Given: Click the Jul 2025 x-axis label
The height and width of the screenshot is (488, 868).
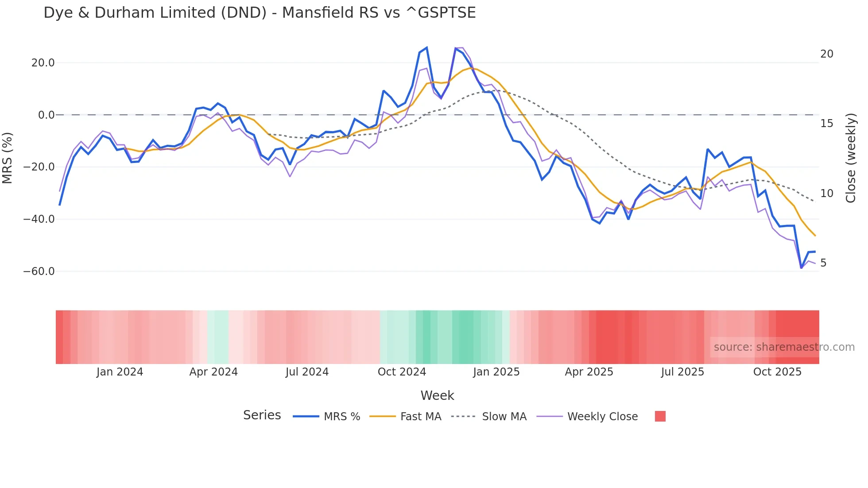Looking at the screenshot, I should pyautogui.click(x=682, y=372).
